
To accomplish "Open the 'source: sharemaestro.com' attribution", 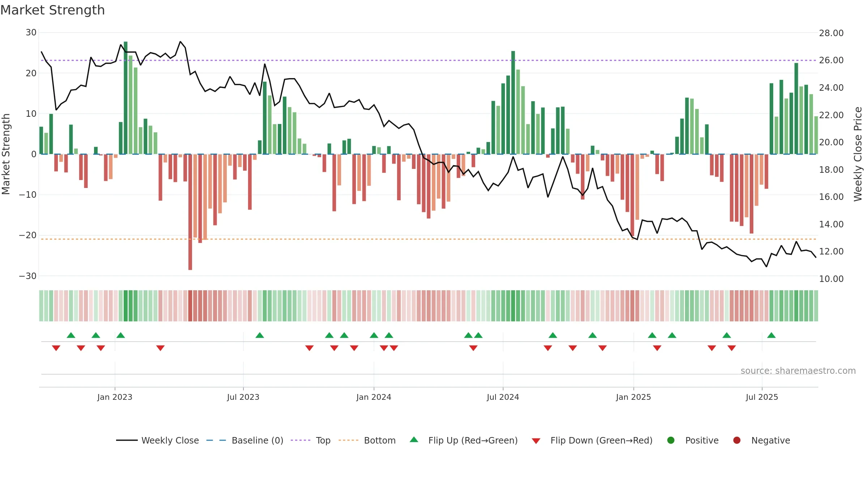I will click(798, 371).
